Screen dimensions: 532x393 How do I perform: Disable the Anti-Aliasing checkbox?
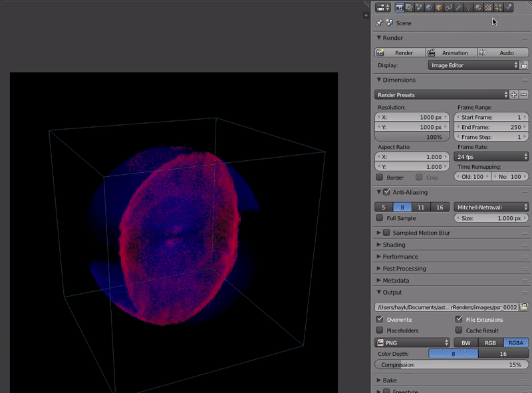(386, 192)
